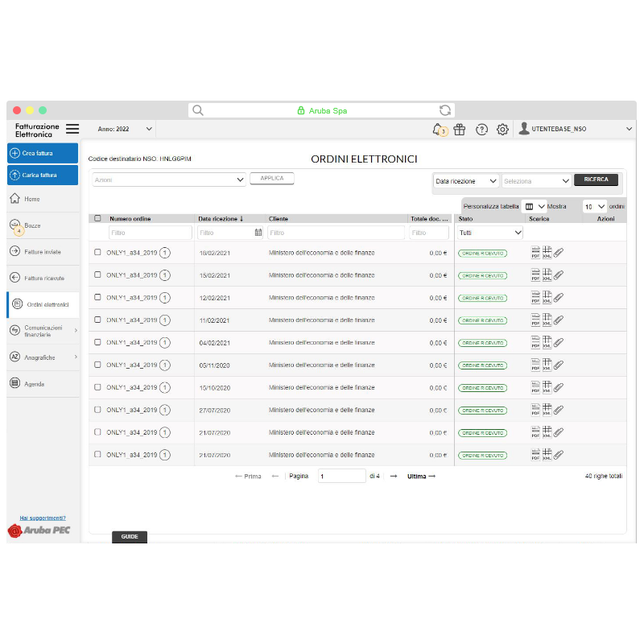Click the Crea fattura button
Screen dimensions: 644x644
(x=43, y=153)
